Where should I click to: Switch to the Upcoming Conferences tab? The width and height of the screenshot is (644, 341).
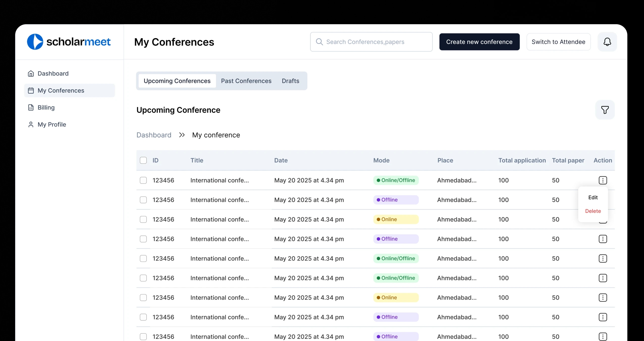pyautogui.click(x=177, y=81)
